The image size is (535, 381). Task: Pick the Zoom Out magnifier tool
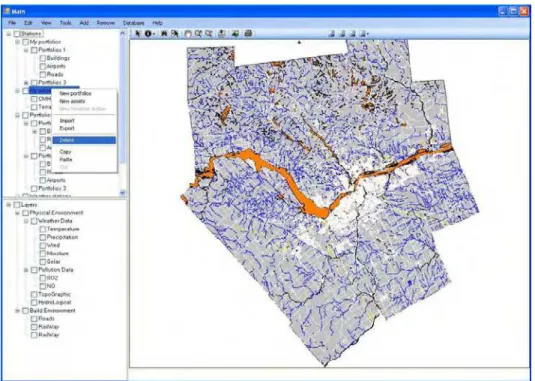(x=208, y=33)
